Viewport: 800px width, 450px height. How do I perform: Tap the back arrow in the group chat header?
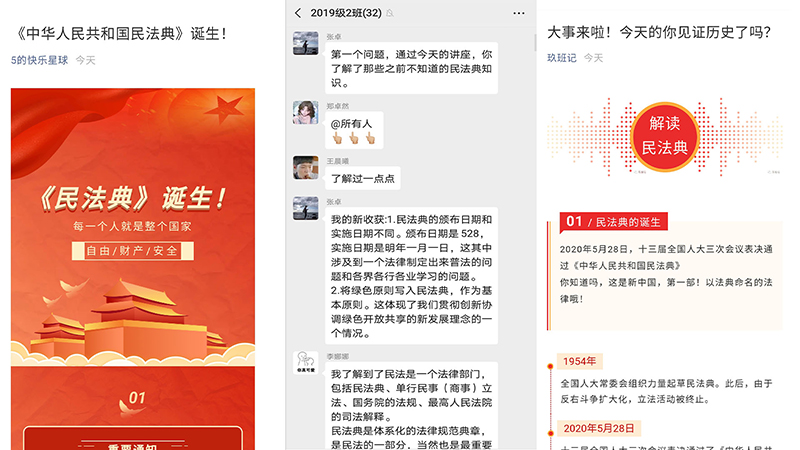[x=298, y=13]
